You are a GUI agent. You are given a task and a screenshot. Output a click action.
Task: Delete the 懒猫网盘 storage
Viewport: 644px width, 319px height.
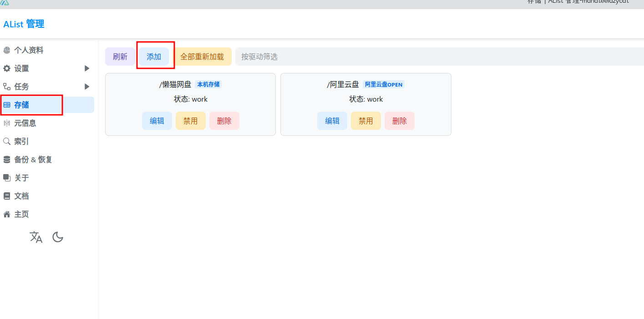224,121
